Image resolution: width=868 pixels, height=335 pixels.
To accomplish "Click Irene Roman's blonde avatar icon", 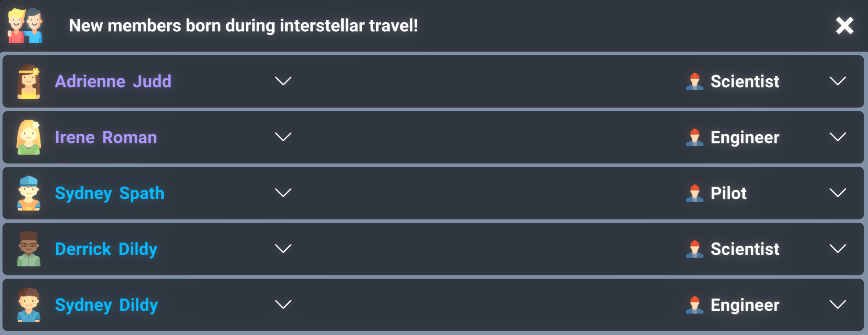I will [x=29, y=137].
